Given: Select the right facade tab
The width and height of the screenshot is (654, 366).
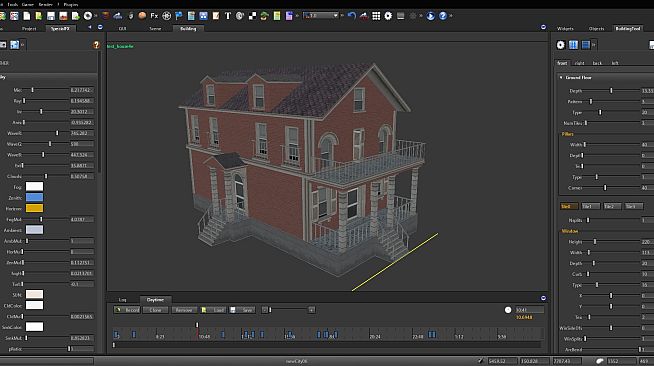Looking at the screenshot, I should point(579,63).
